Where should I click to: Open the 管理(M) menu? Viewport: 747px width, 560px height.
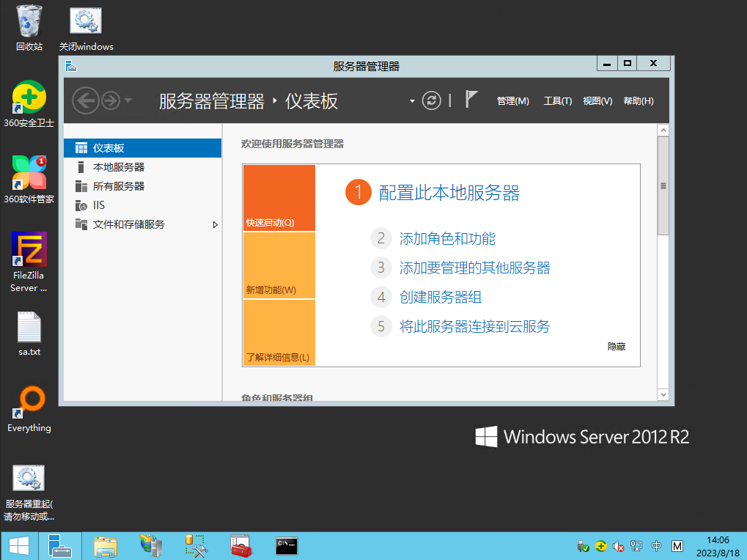(x=512, y=101)
